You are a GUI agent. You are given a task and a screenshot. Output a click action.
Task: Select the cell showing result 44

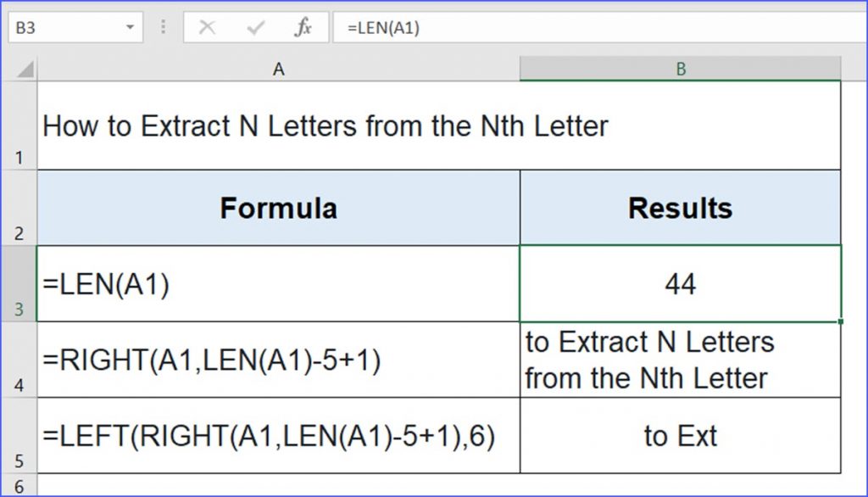coord(681,284)
